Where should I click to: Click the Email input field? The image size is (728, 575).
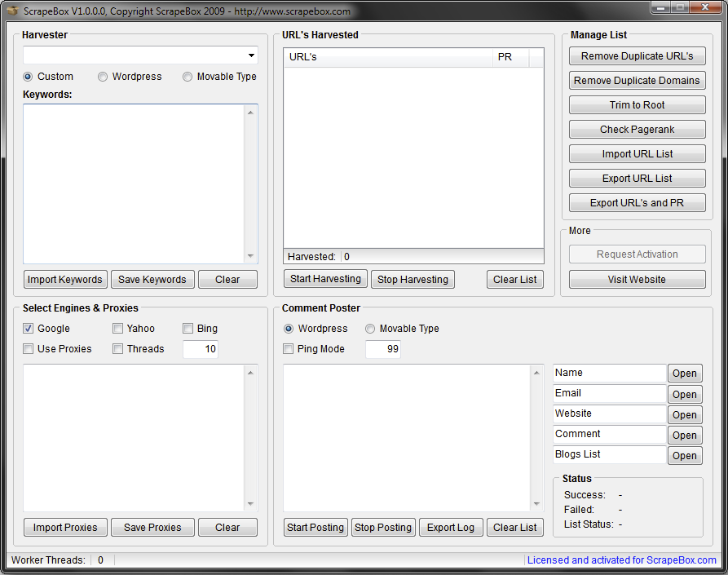tap(610, 393)
